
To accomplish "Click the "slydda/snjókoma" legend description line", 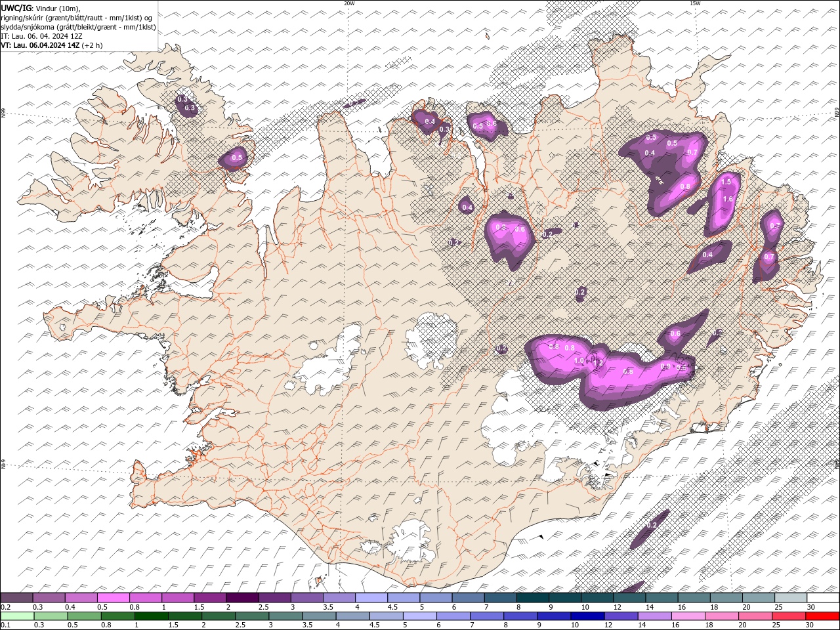I will (79, 27).
